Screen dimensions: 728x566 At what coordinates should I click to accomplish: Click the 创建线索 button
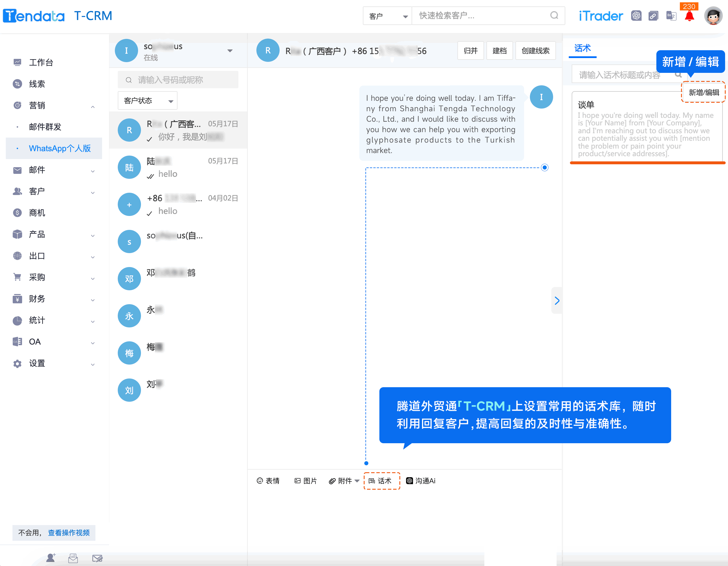(x=535, y=51)
